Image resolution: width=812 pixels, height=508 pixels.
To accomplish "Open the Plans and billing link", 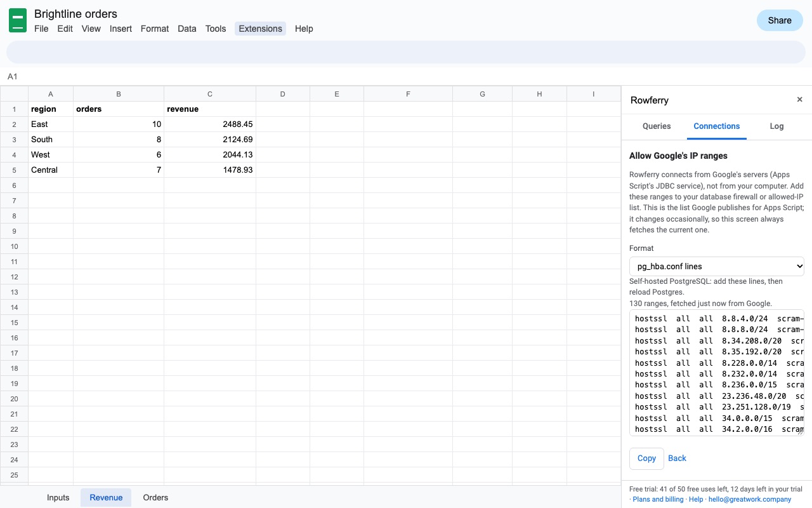I will coord(658,500).
